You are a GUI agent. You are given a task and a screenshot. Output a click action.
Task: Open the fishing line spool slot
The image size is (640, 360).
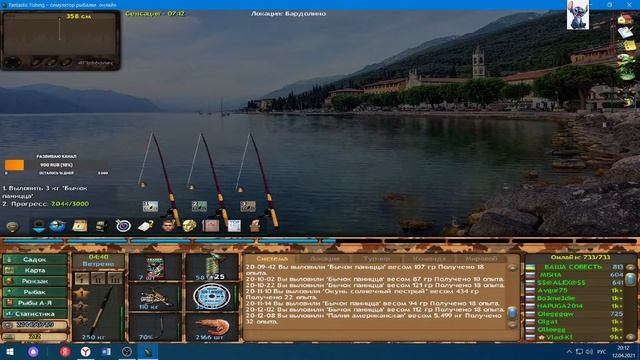(212, 297)
